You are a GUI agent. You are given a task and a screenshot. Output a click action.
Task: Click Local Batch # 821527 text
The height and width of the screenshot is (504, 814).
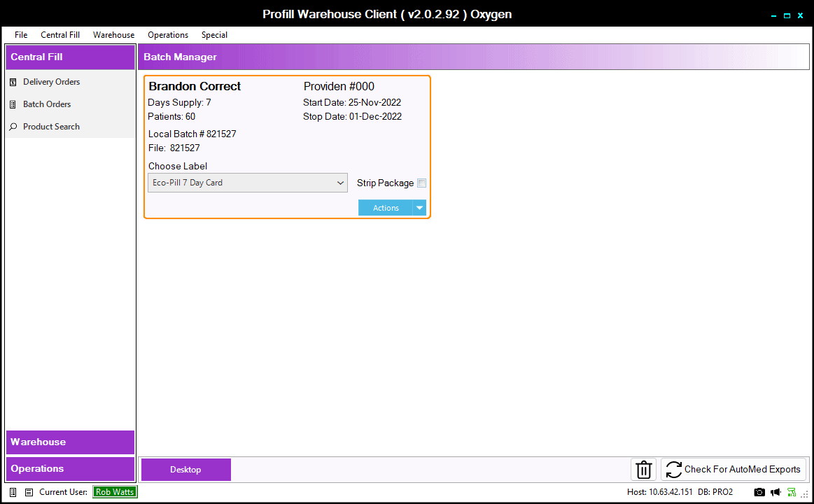pos(192,134)
